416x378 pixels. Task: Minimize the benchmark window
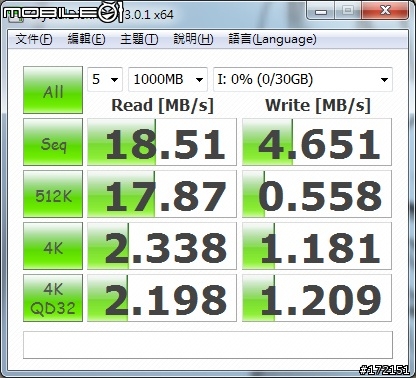tap(321, 11)
